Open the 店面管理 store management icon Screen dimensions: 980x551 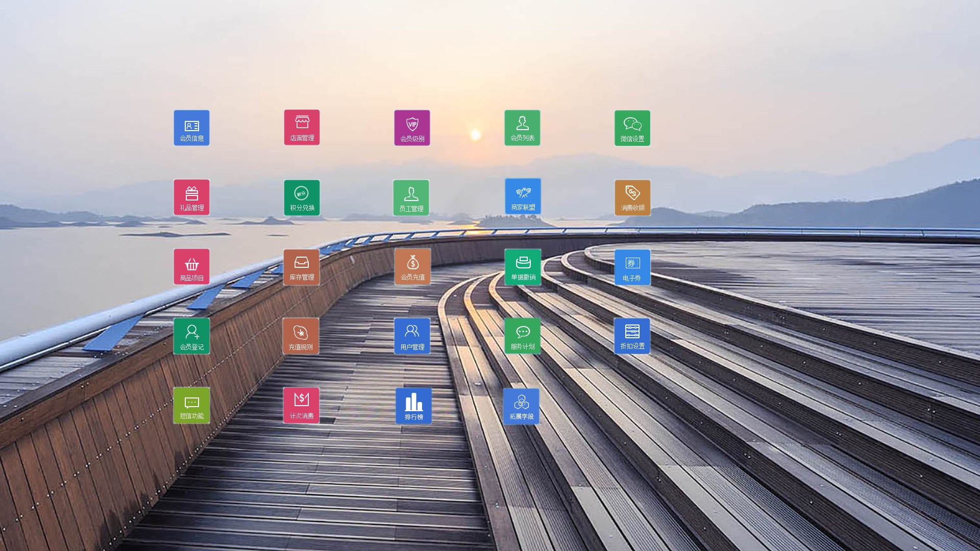[x=302, y=128]
